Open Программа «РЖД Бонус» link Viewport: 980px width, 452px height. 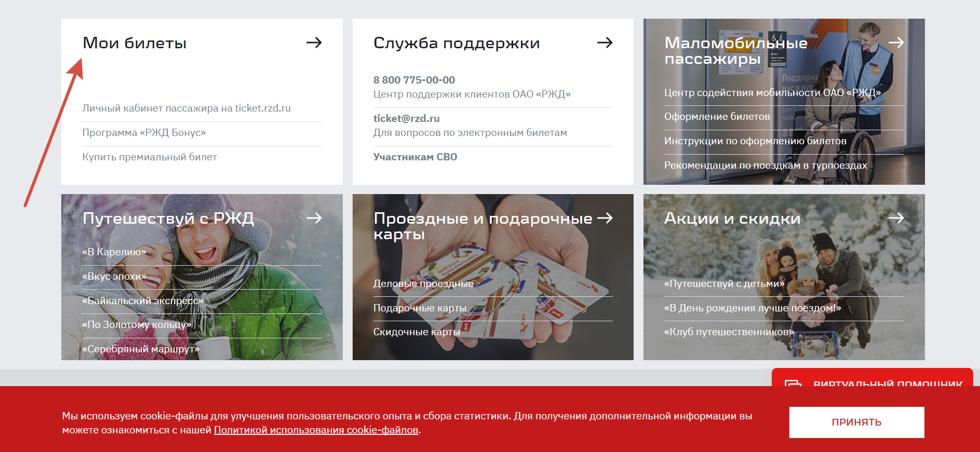144,132
